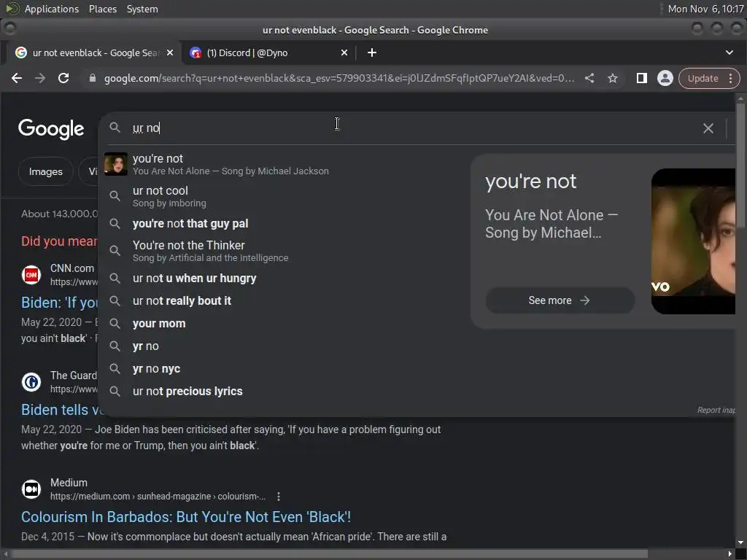747x560 pixels.
Task: Select suggestion ur not really bout it
Action: point(284,301)
